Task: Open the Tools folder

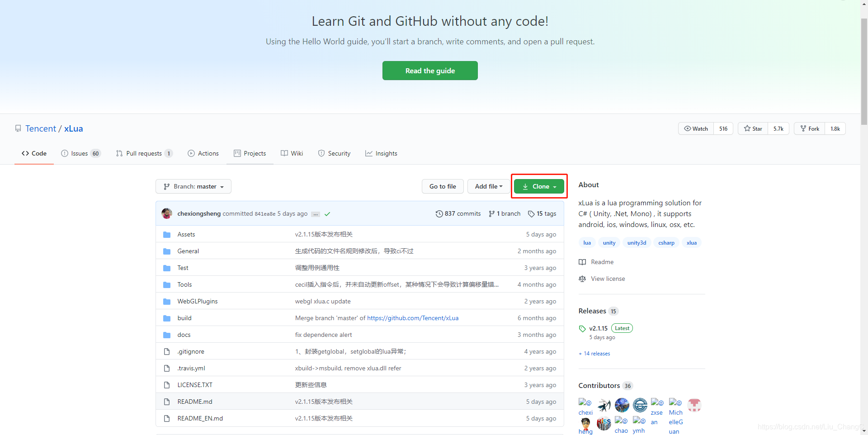Action: coord(184,284)
